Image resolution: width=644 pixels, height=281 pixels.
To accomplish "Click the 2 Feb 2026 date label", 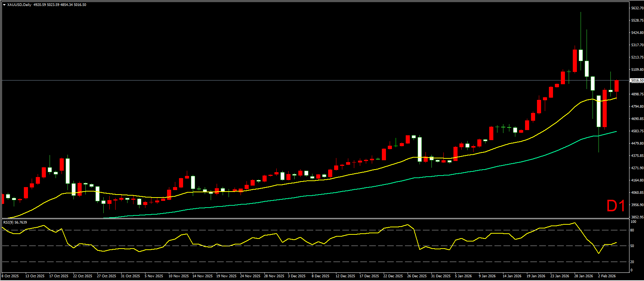I will point(607,276).
